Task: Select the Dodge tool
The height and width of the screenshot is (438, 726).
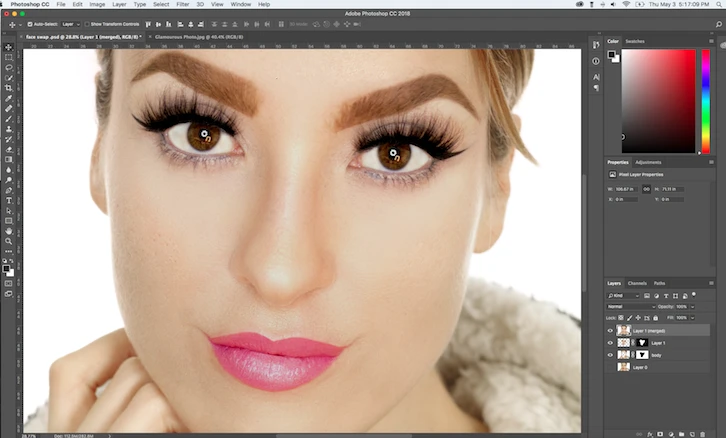Action: pyautogui.click(x=8, y=180)
